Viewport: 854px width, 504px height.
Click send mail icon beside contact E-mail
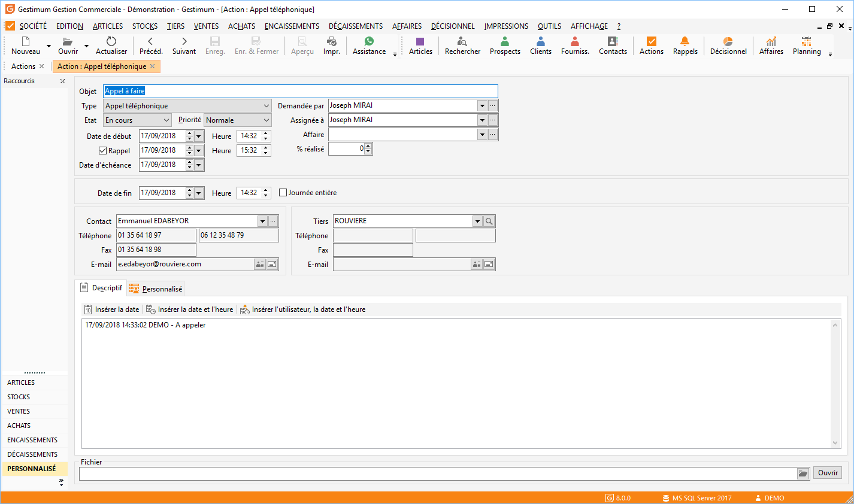[272, 264]
